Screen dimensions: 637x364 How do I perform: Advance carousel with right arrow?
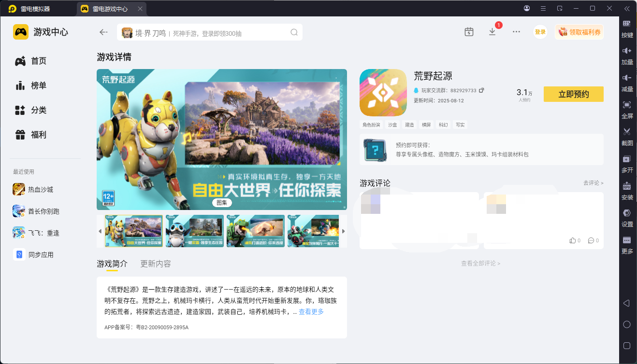click(344, 231)
